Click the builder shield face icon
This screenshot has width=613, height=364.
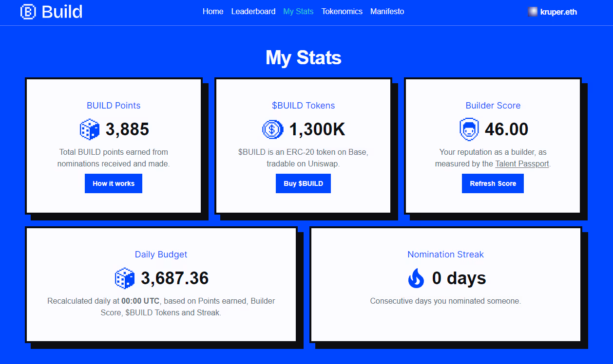click(469, 129)
